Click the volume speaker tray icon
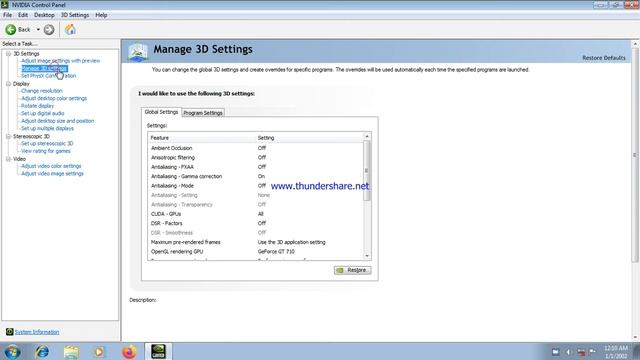 click(x=569, y=352)
